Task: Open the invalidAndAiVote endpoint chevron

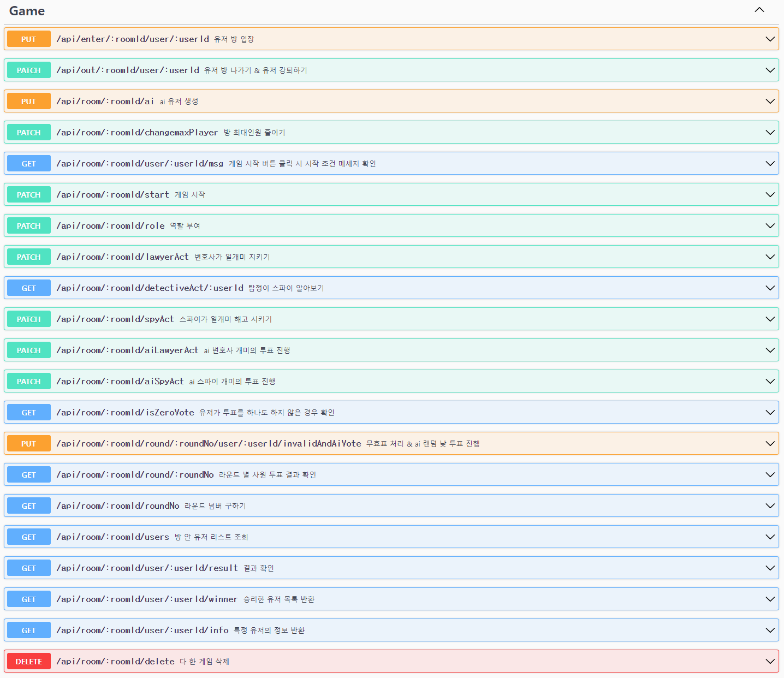Action: point(770,443)
